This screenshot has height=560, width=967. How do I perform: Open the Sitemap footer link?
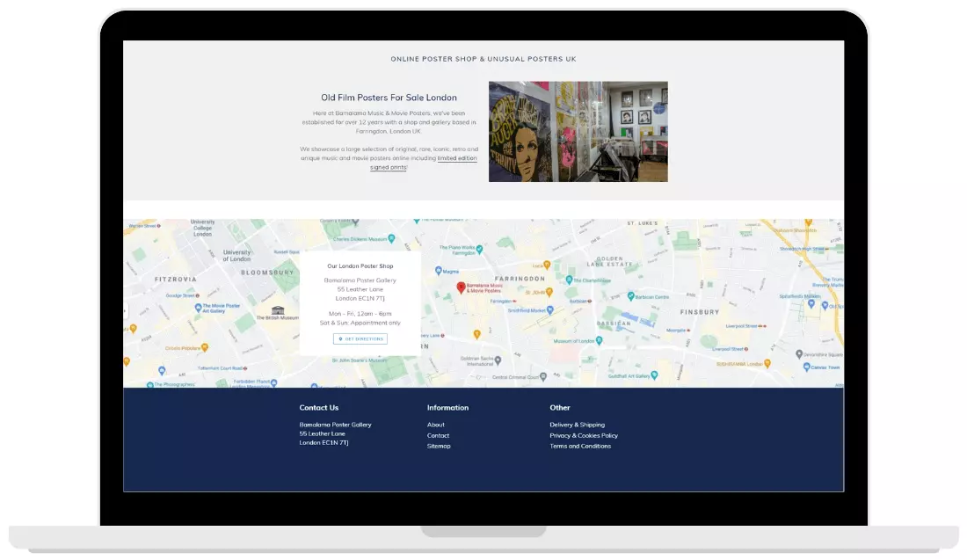[x=439, y=446]
